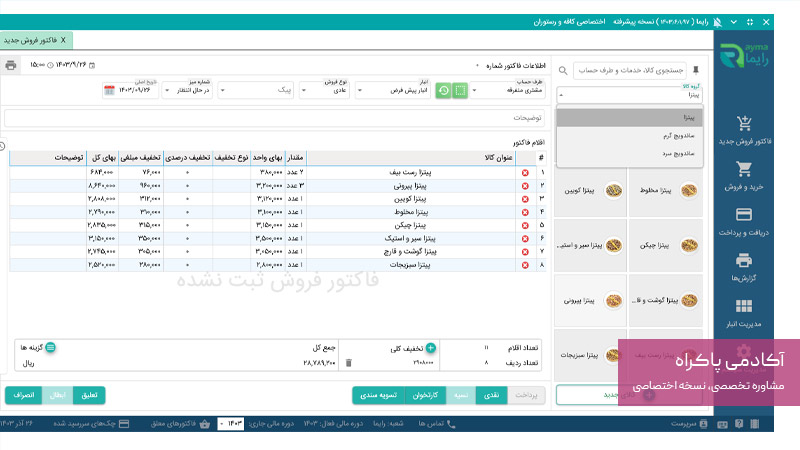Image resolution: width=800 pixels, height=450 pixels.
Task: Remove row 5 پیتزا چیکن
Action: tap(525, 226)
